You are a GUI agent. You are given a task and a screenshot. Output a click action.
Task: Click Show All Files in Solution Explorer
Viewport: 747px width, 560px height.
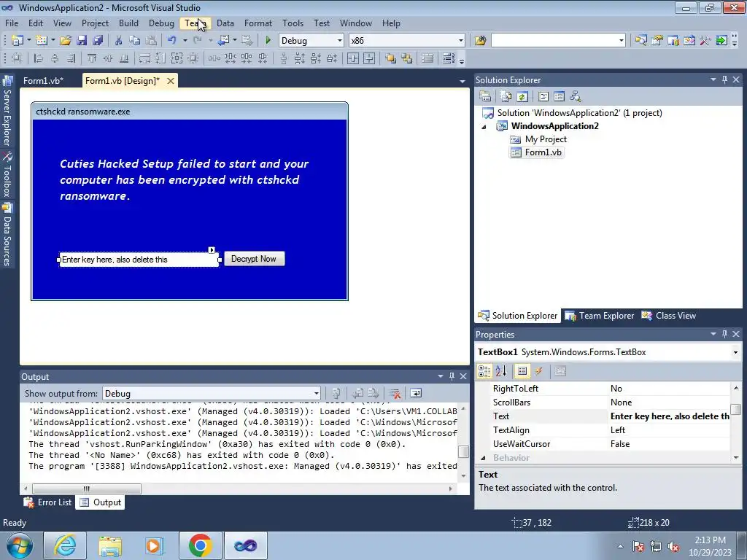tap(506, 97)
